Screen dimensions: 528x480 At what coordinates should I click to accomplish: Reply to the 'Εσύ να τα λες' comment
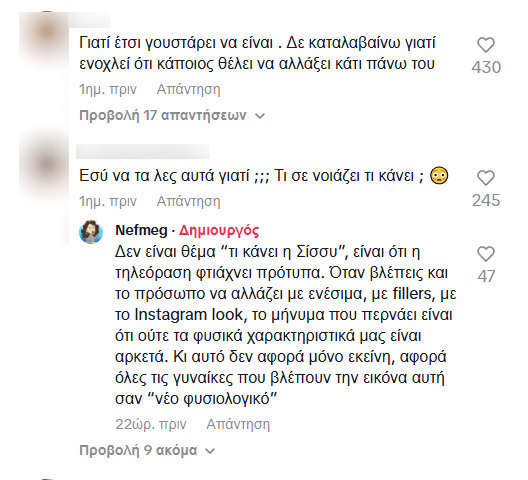188,201
